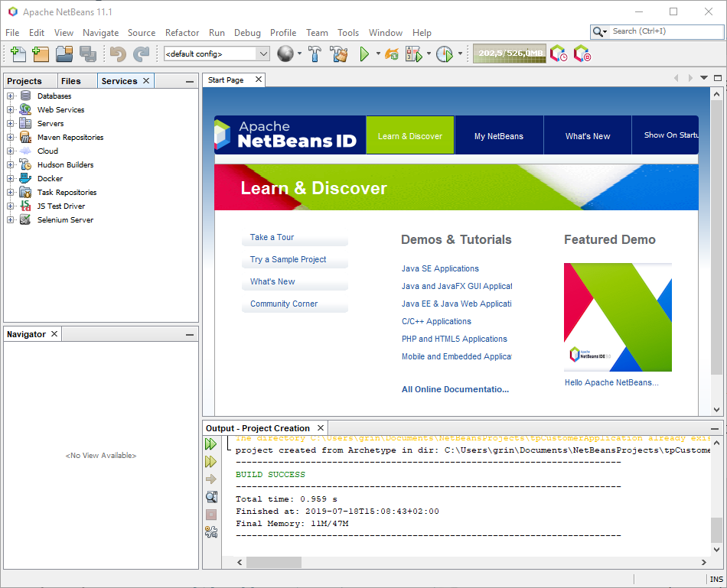Expand the Servers node
This screenshot has height=588, width=727.
(10, 124)
